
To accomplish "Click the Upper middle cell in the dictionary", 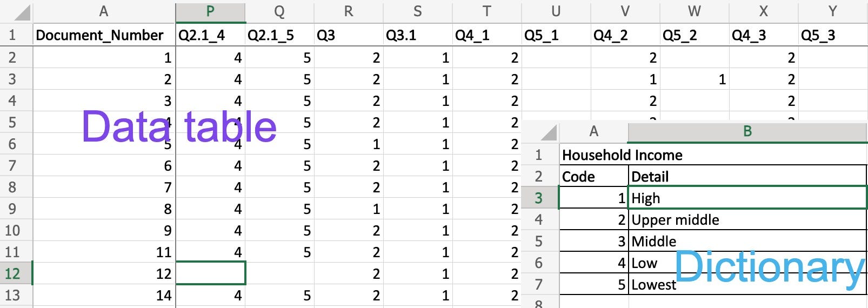I will pos(747,220).
